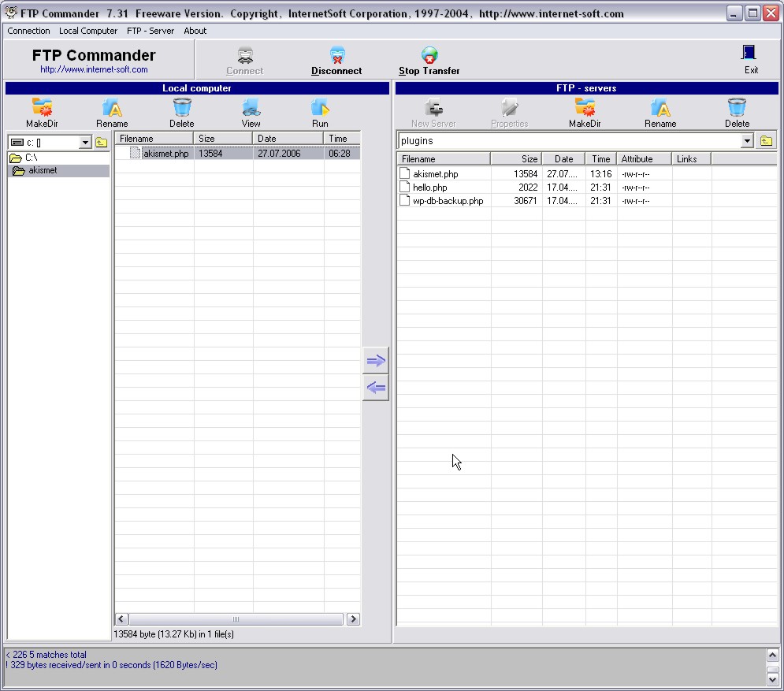Sort remote files by Date header

point(563,159)
